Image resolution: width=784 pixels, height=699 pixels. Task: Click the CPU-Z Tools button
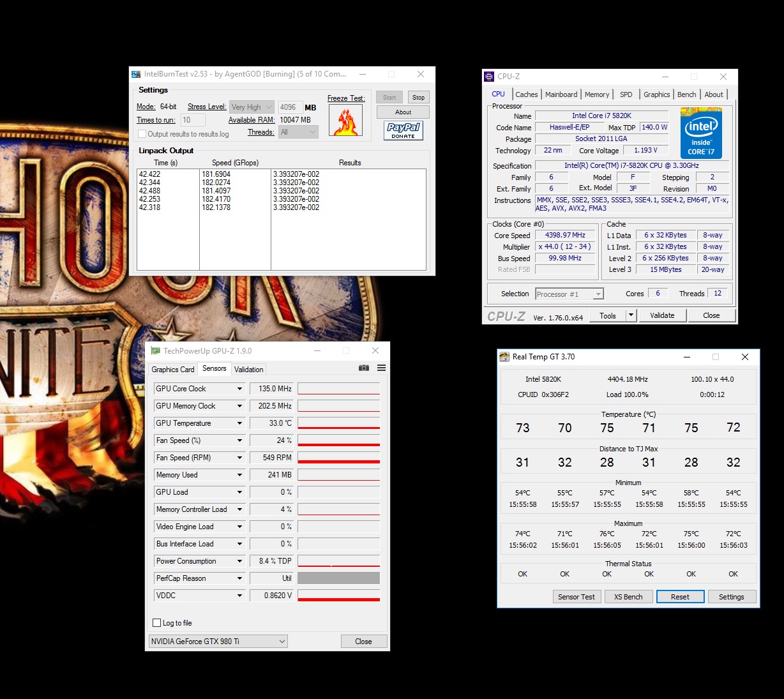tap(608, 315)
